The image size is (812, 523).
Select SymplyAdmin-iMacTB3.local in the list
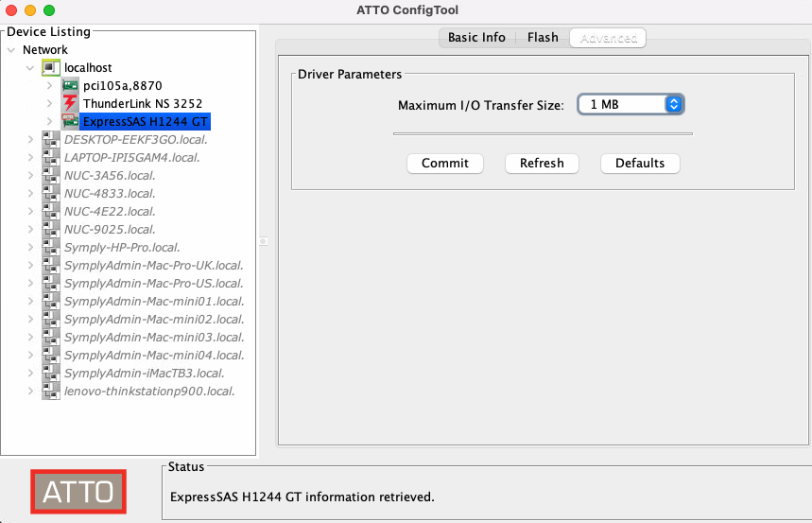(145, 374)
